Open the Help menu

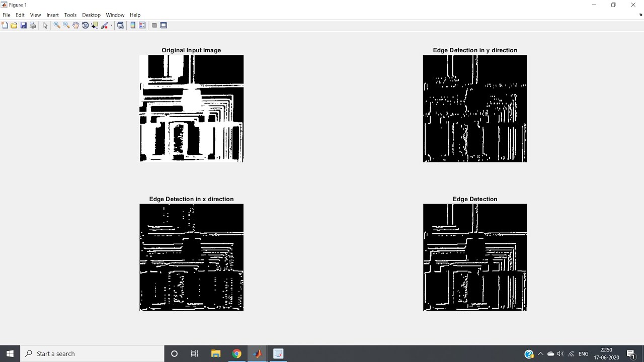(x=135, y=15)
